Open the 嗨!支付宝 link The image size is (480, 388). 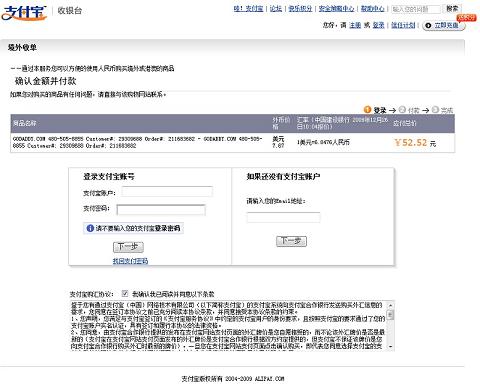[249, 9]
